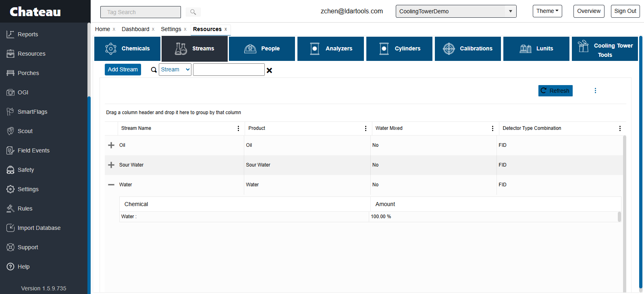Expand the Oil stream row
Screen dimensions: 644x294
coord(111,145)
